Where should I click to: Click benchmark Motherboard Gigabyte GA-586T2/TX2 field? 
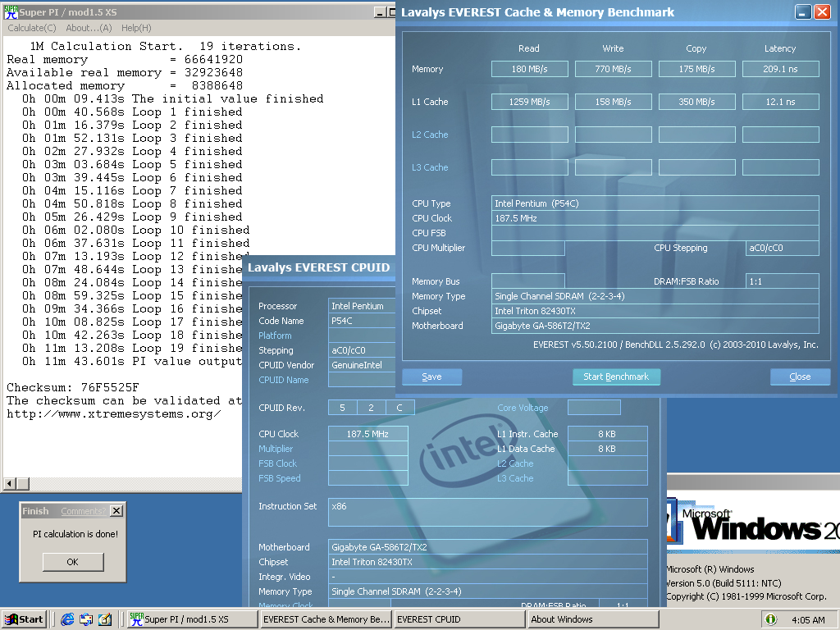[655, 326]
